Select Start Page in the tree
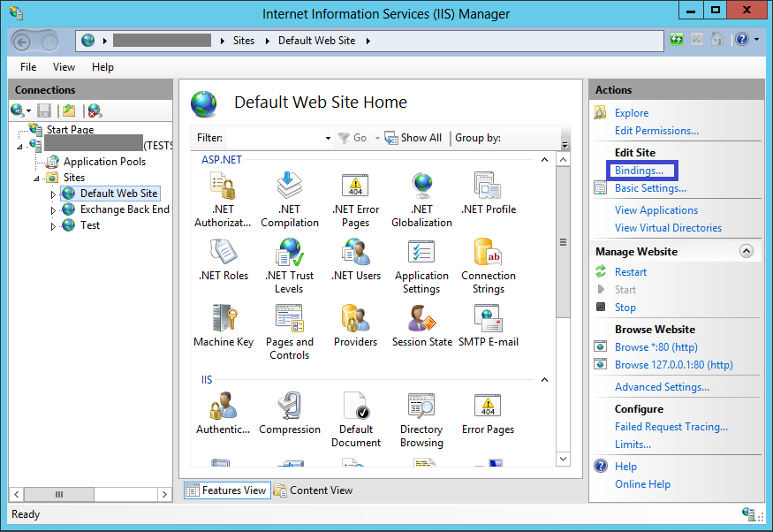773x532 pixels. [70, 130]
